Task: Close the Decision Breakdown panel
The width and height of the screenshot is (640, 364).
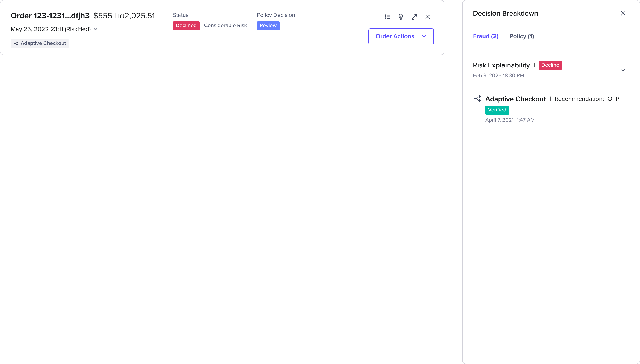Action: [623, 13]
